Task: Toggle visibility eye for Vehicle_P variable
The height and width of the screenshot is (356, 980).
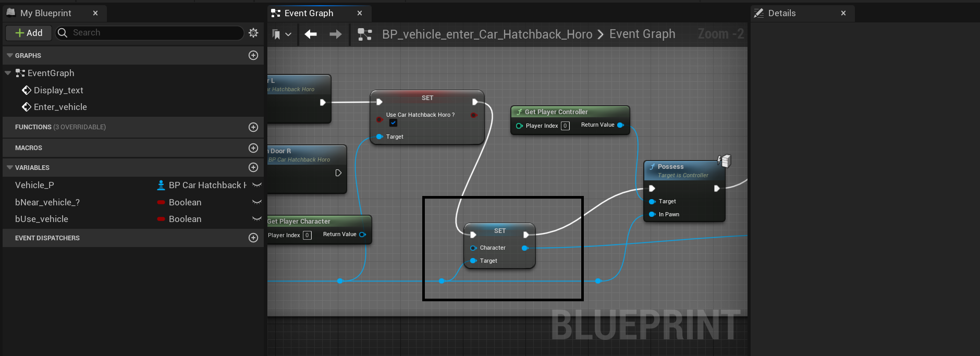Action: tap(256, 185)
